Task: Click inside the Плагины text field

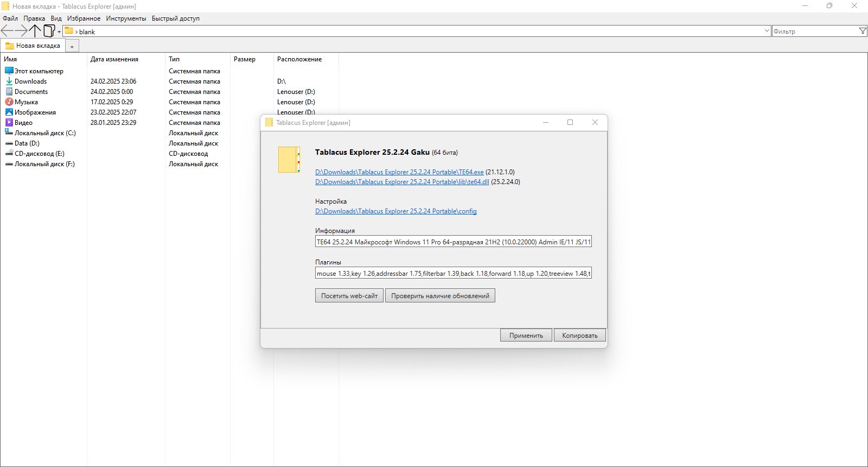Action: (454, 273)
